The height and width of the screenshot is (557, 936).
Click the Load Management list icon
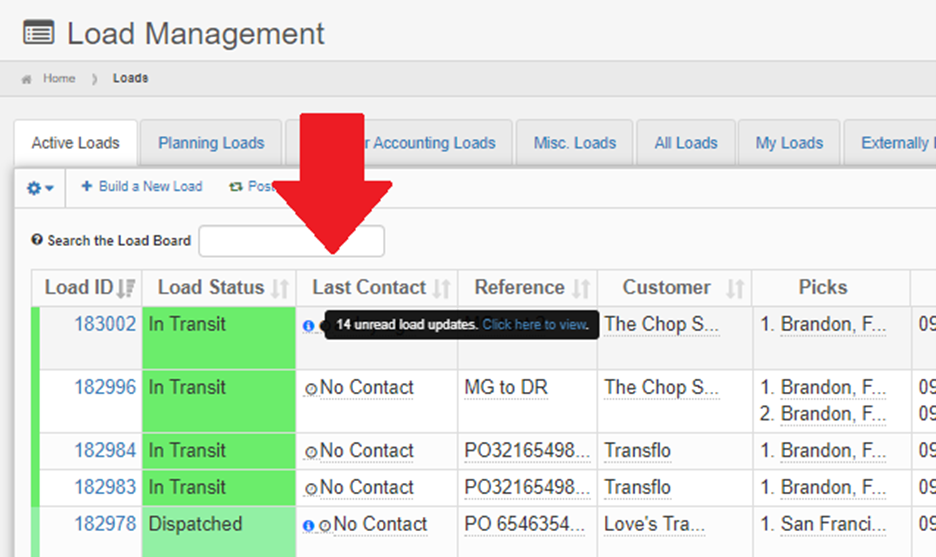point(38,33)
